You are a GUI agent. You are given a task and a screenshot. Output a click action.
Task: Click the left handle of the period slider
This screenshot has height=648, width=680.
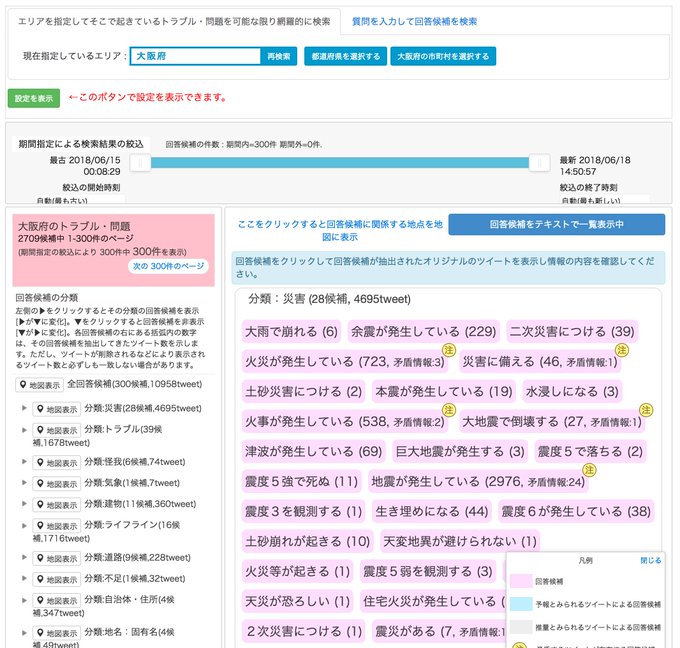(x=140, y=163)
